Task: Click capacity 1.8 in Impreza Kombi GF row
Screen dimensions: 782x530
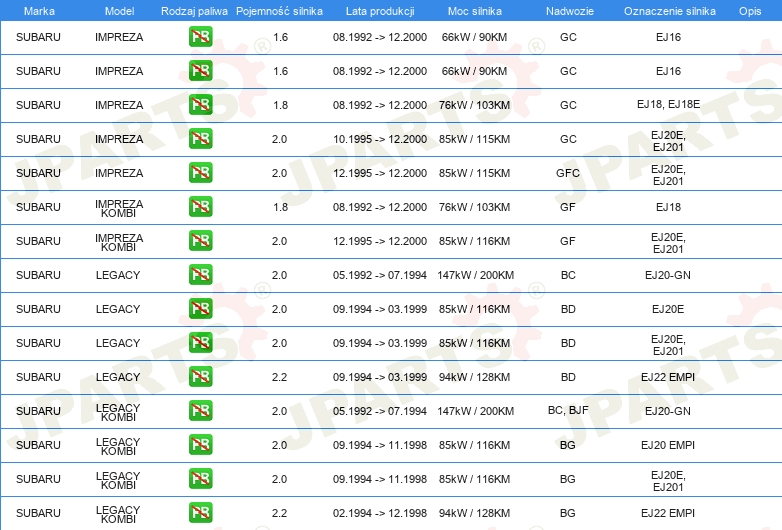Action: tap(280, 207)
